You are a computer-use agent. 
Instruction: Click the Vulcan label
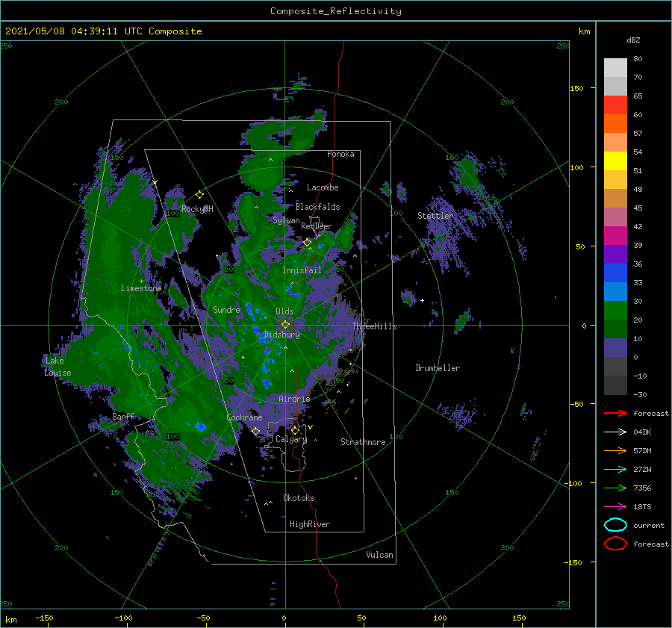pyautogui.click(x=380, y=555)
